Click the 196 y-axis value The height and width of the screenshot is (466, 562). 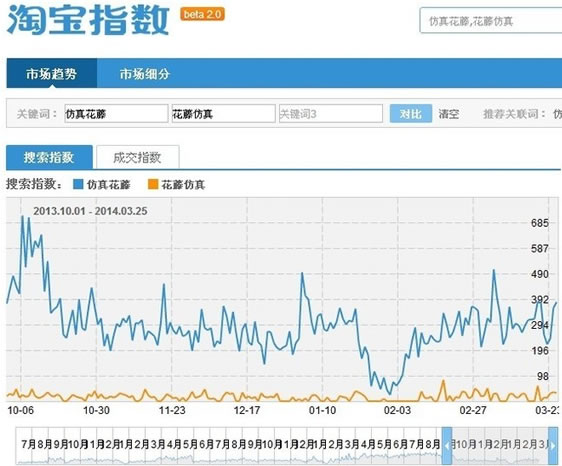tap(540, 351)
